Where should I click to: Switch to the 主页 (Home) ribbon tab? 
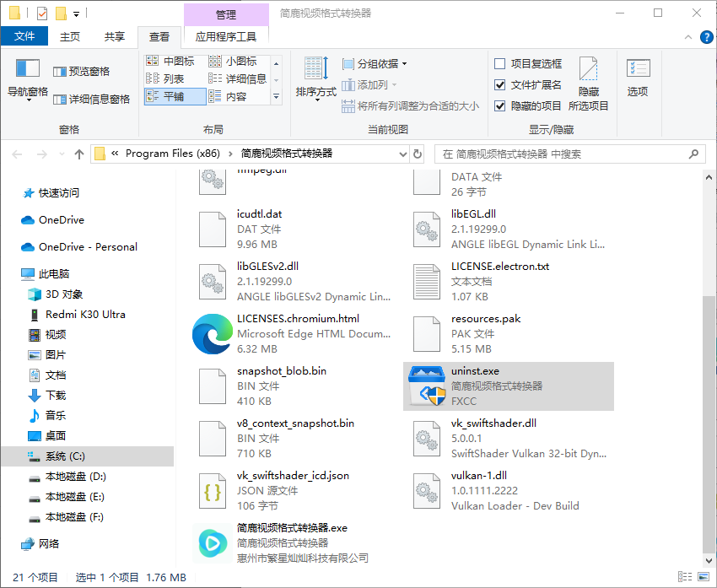click(68, 36)
